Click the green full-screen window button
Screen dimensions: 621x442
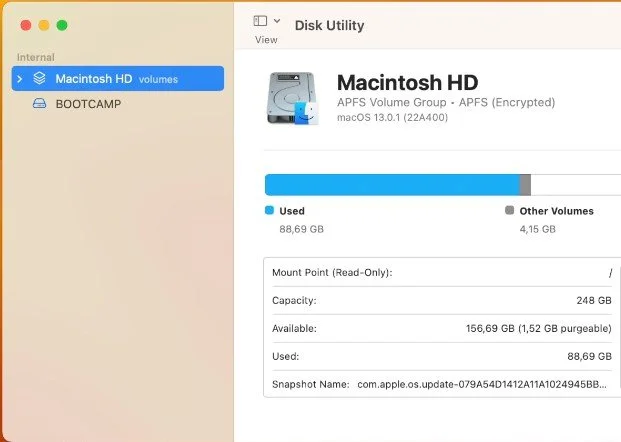(62, 25)
